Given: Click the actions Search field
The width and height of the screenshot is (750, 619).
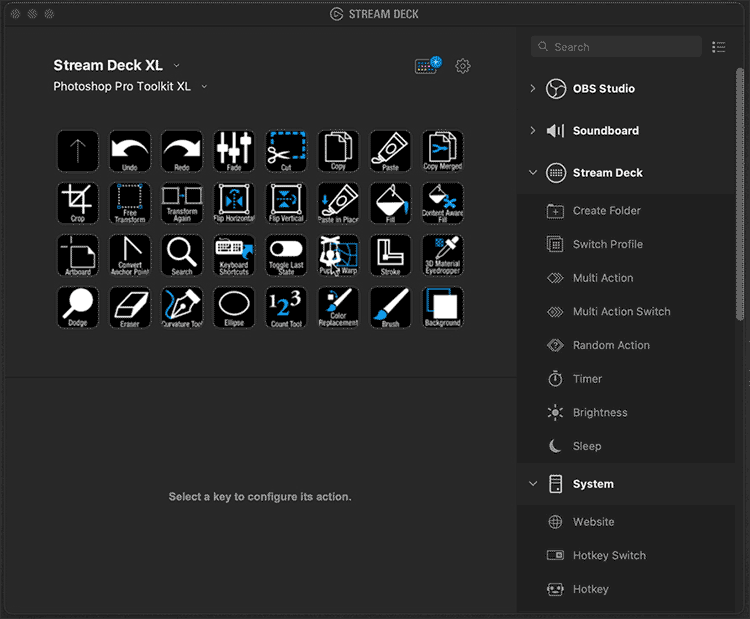Looking at the screenshot, I should point(616,47).
